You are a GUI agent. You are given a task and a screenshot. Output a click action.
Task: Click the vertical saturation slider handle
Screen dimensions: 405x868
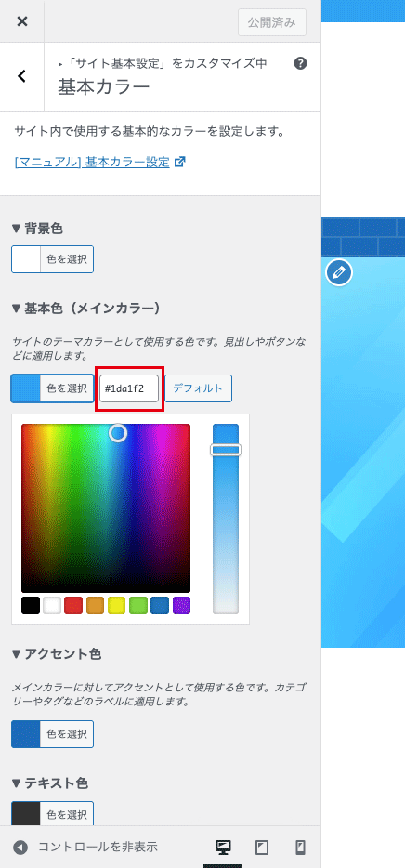[x=226, y=450]
